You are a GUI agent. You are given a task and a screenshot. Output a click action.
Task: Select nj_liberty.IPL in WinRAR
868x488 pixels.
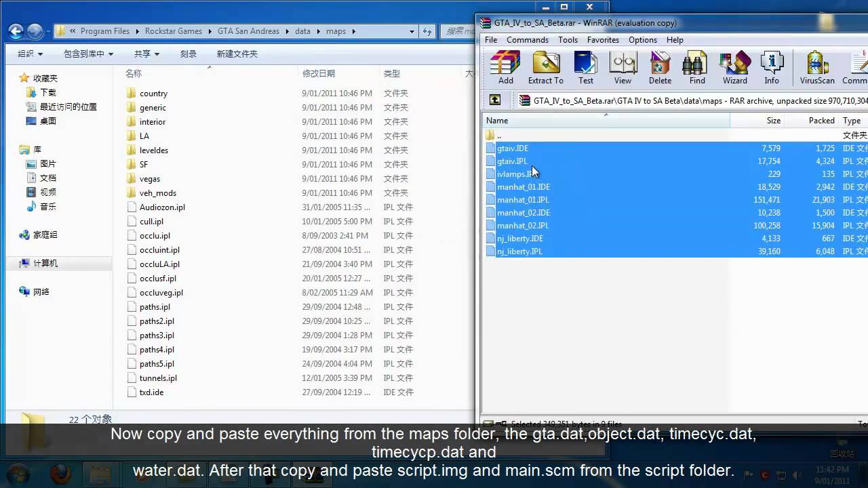519,251
